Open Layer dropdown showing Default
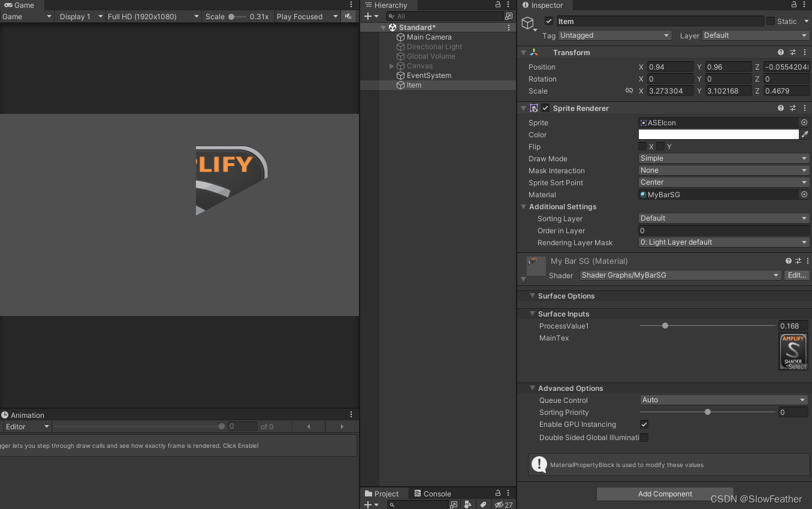This screenshot has height=509, width=812. coord(756,35)
